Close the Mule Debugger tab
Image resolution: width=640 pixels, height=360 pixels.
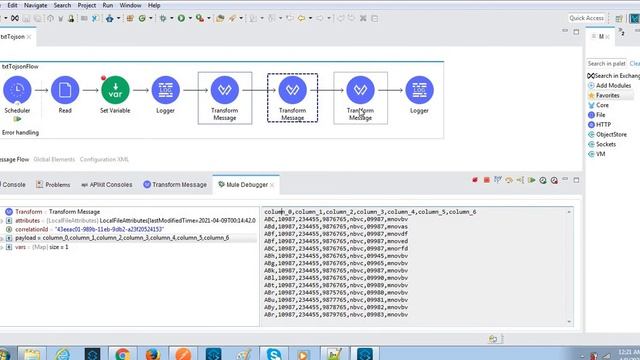point(272,185)
